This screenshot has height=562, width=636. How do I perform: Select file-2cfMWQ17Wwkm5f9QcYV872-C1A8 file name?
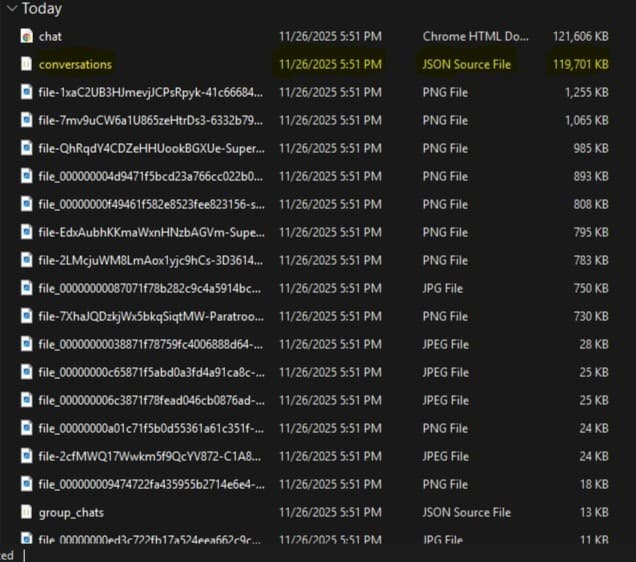click(x=150, y=456)
